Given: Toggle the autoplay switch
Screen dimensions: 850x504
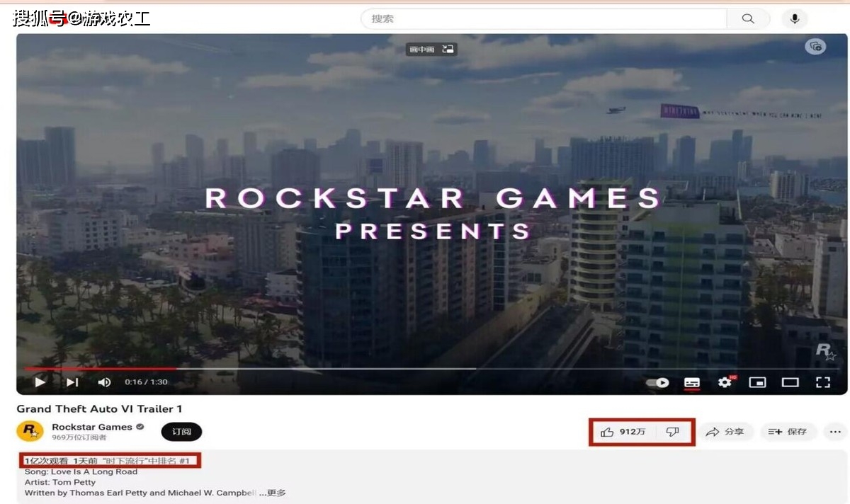Looking at the screenshot, I should pyautogui.click(x=658, y=382).
